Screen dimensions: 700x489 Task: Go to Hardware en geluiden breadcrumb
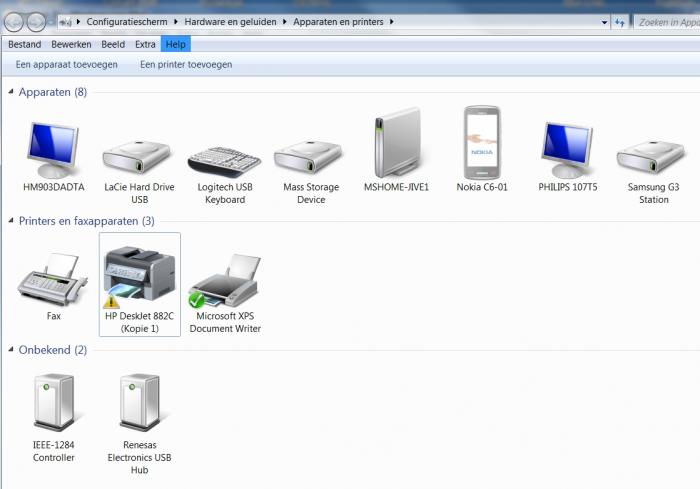[x=230, y=21]
